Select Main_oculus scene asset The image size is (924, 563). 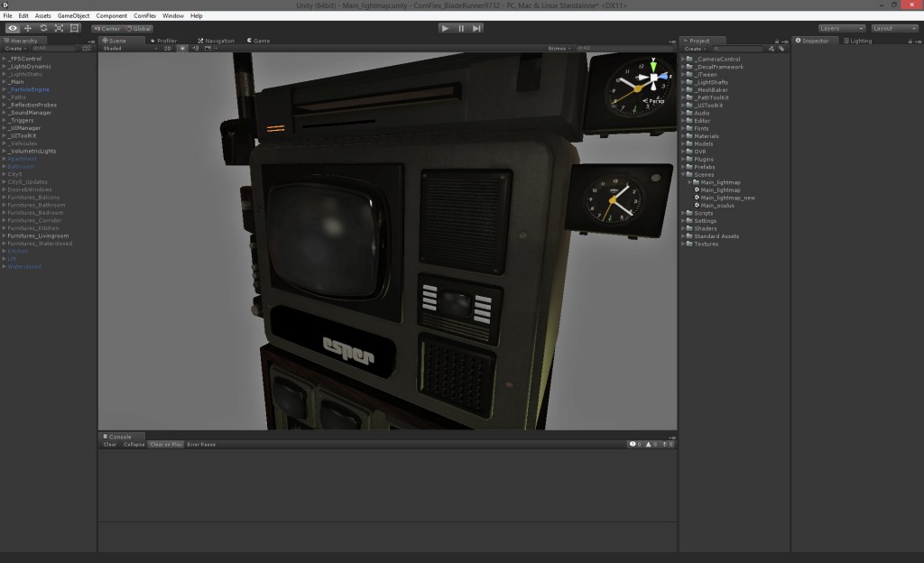pyautogui.click(x=716, y=205)
